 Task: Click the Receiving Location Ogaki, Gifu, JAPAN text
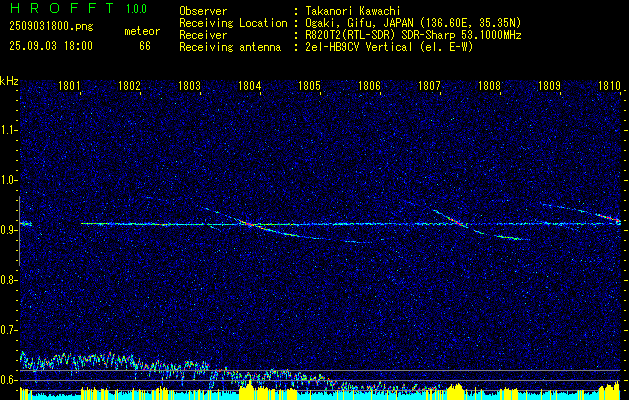tap(413, 23)
